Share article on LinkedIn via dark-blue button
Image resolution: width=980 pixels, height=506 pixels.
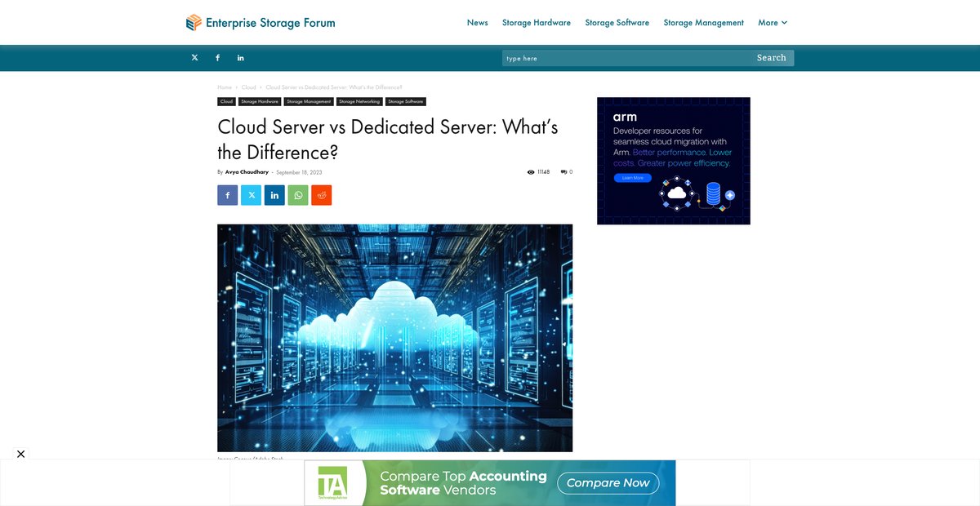[274, 195]
